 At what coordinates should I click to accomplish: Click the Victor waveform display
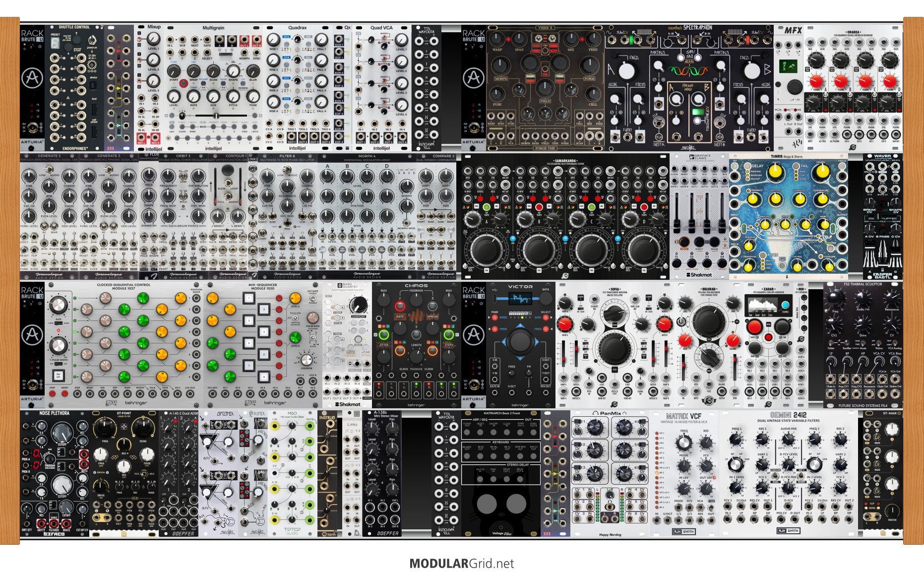point(520,299)
